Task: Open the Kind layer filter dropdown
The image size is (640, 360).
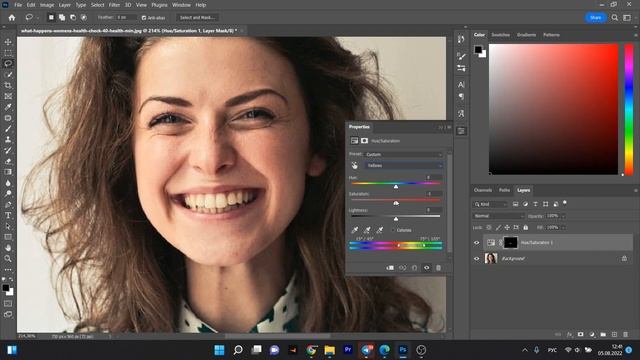Action: point(490,204)
